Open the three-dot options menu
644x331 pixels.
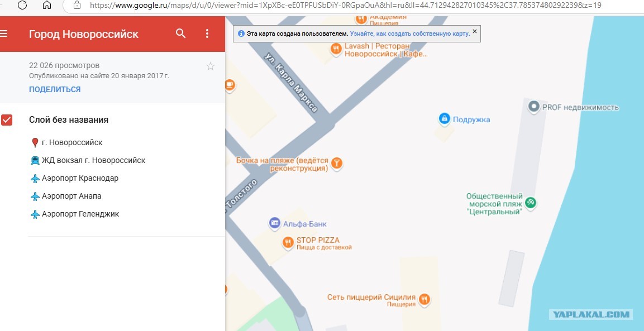point(207,33)
